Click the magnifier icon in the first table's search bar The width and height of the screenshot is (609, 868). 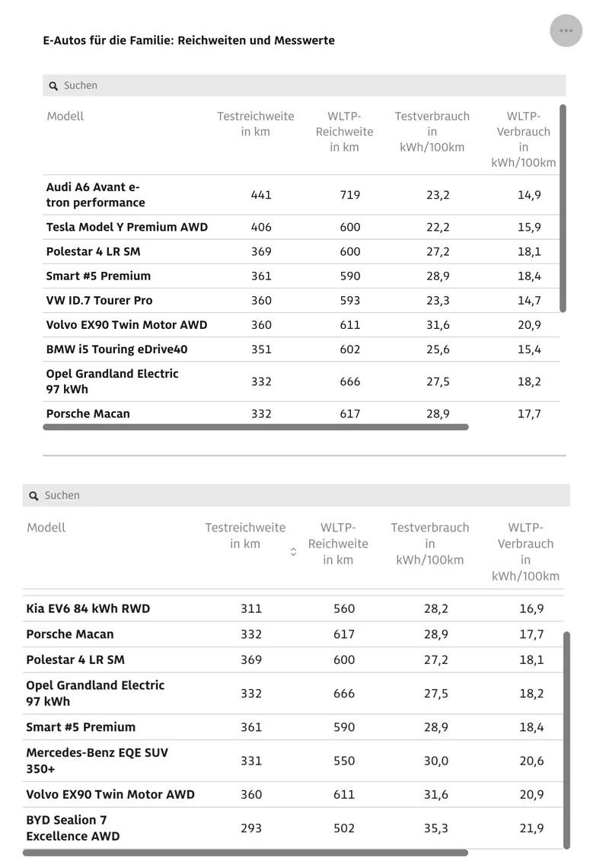tap(53, 86)
